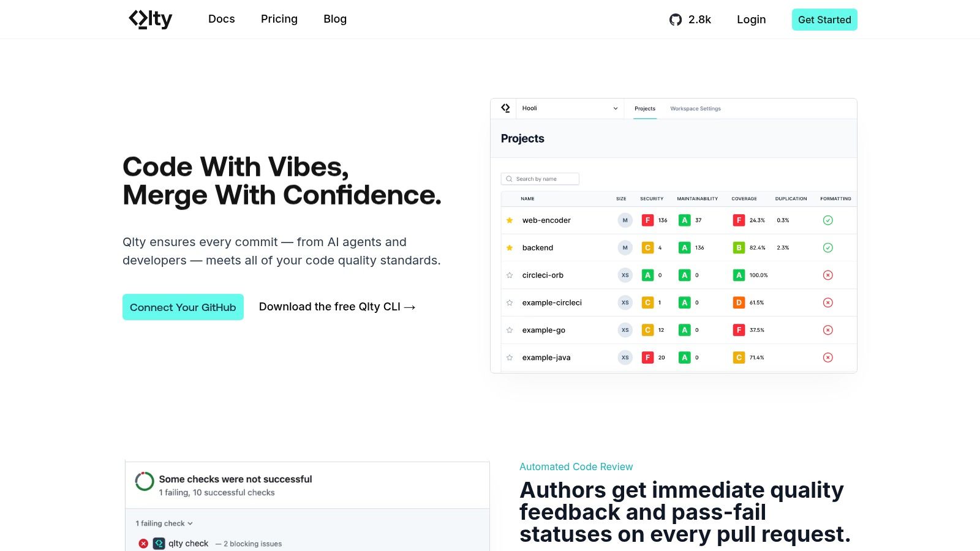Click example-circleci coverage D grade badge
Viewport: 980px width, 551px height.
click(x=739, y=302)
